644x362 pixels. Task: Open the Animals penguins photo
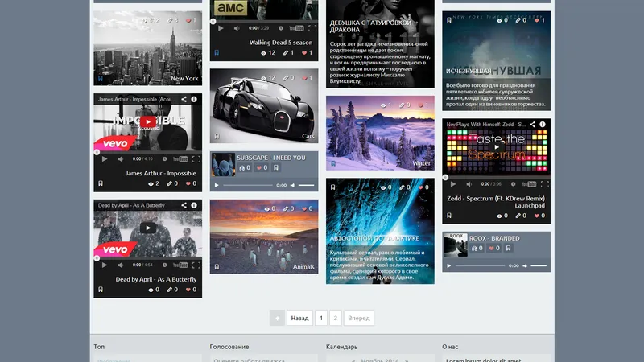click(264, 237)
